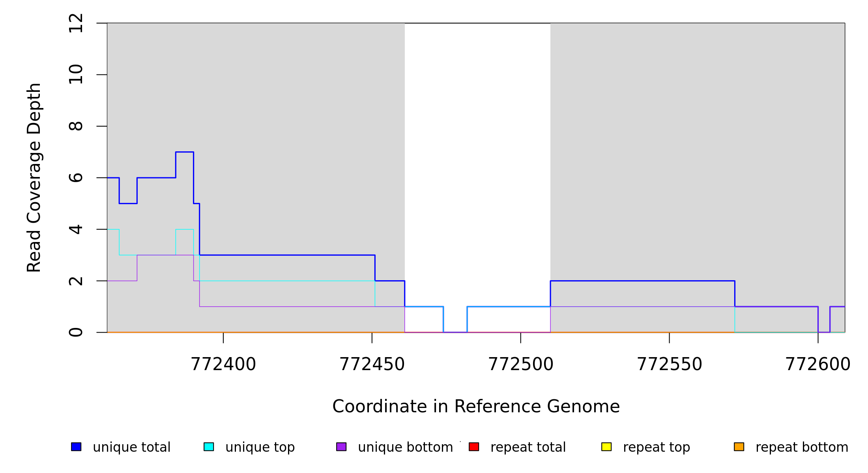Select the 'unique bottom' legend label
The image size is (868, 473).
point(405,447)
